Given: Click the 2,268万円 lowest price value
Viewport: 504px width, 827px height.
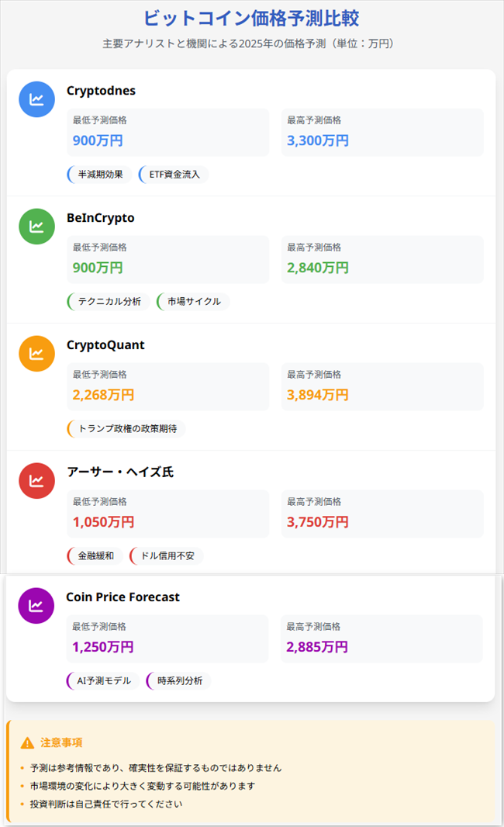Looking at the screenshot, I should click(x=103, y=395).
